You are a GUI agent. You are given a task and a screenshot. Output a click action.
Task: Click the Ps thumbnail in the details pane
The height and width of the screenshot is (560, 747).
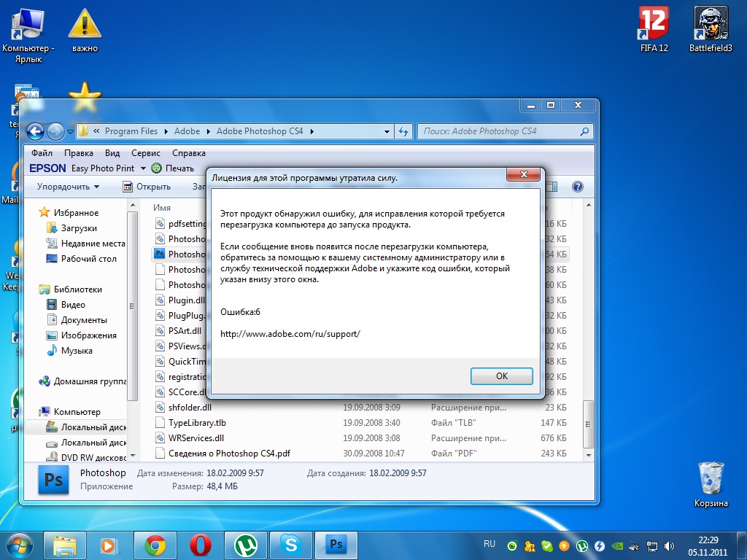(x=53, y=480)
